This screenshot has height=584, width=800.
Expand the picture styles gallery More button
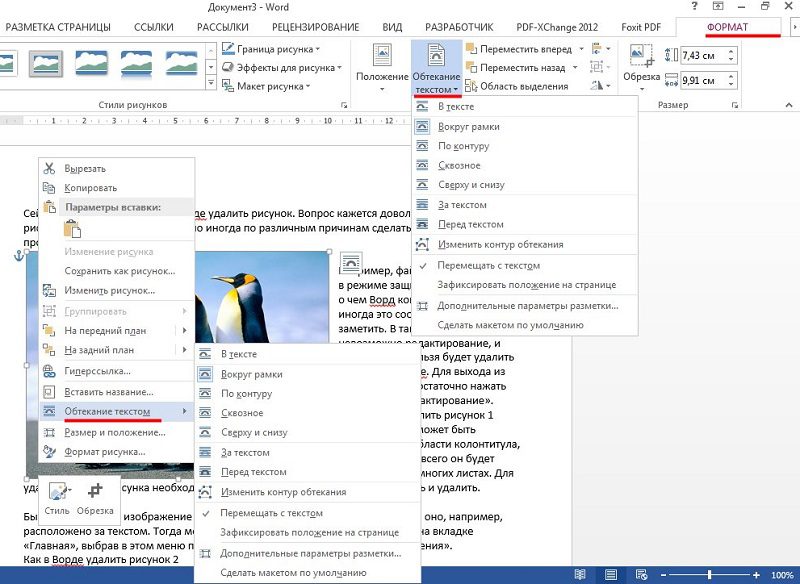tap(211, 82)
